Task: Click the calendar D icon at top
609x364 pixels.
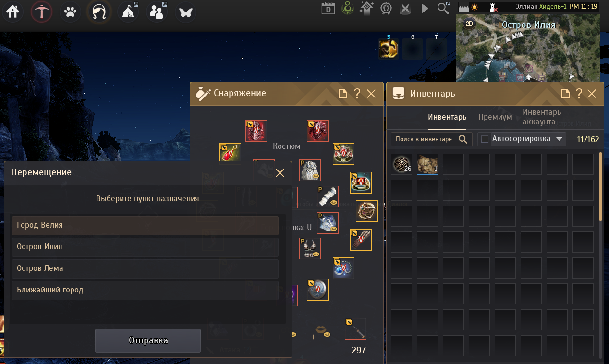Action: click(328, 9)
